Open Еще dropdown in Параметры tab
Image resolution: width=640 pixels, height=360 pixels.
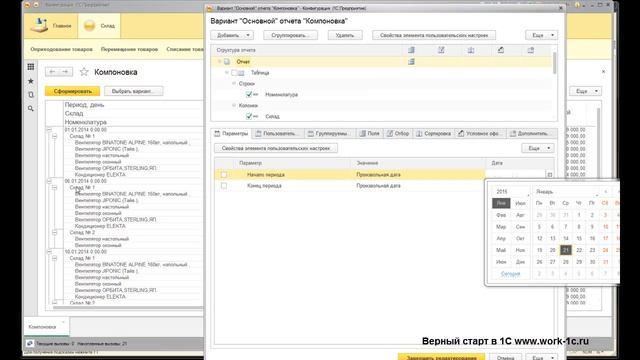click(538, 148)
